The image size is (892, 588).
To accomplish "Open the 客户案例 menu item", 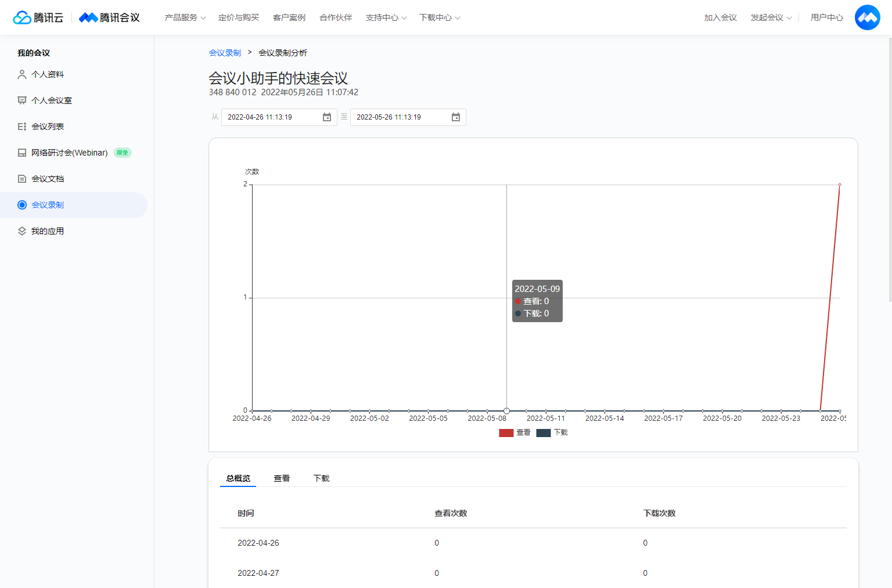I will click(289, 17).
